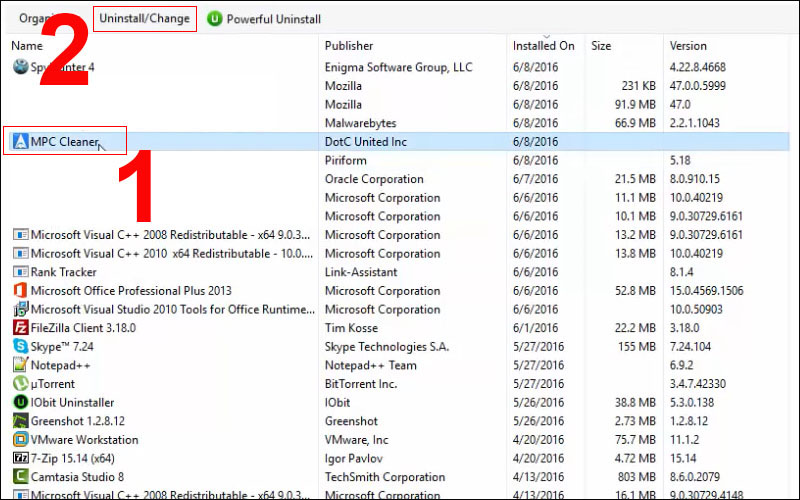Select the Greenshot program icon
The image size is (800, 500).
pyautogui.click(x=20, y=421)
